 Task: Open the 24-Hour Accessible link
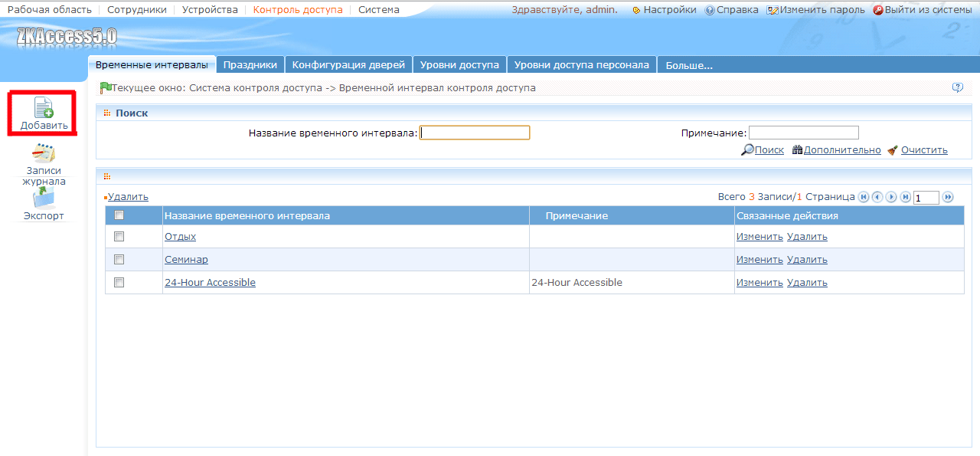tap(210, 283)
